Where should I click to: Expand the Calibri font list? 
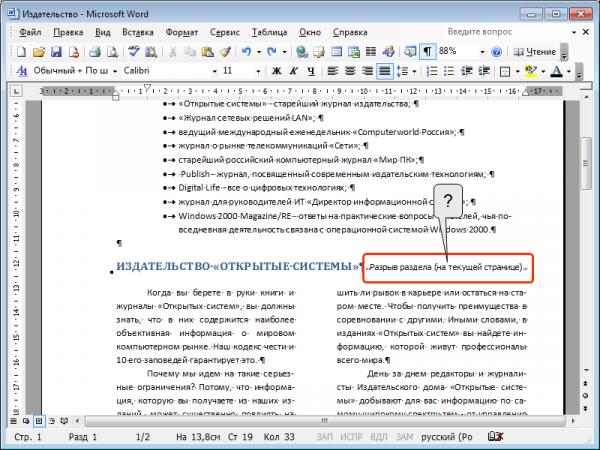coord(215,71)
